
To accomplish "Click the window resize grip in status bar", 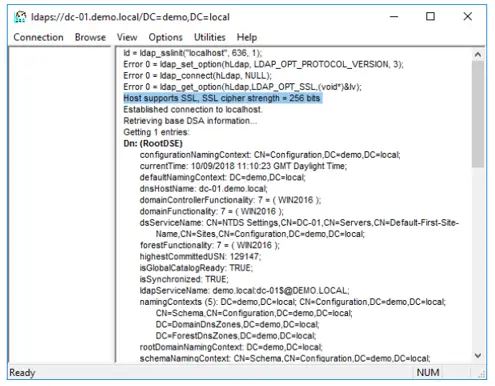I will click(482, 375).
